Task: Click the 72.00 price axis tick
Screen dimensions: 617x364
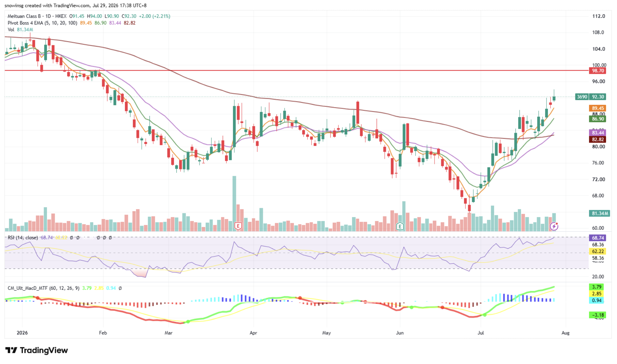Action: 599,179
